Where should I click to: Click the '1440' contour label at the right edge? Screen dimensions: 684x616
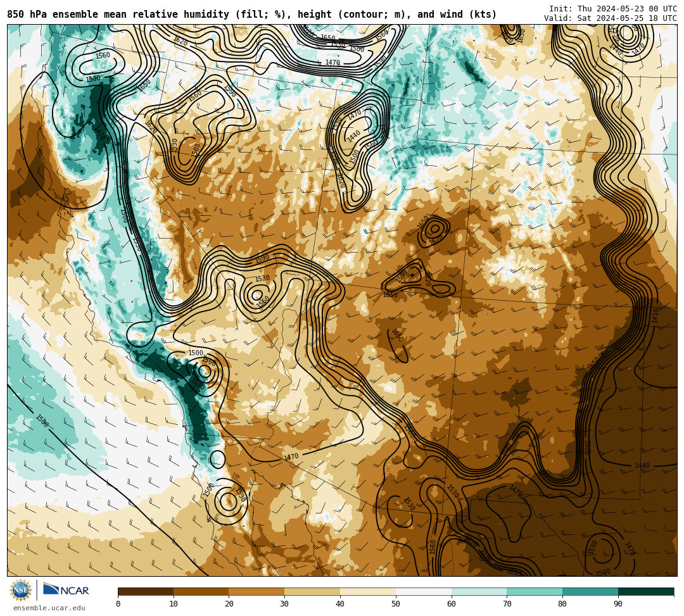pyautogui.click(x=642, y=465)
